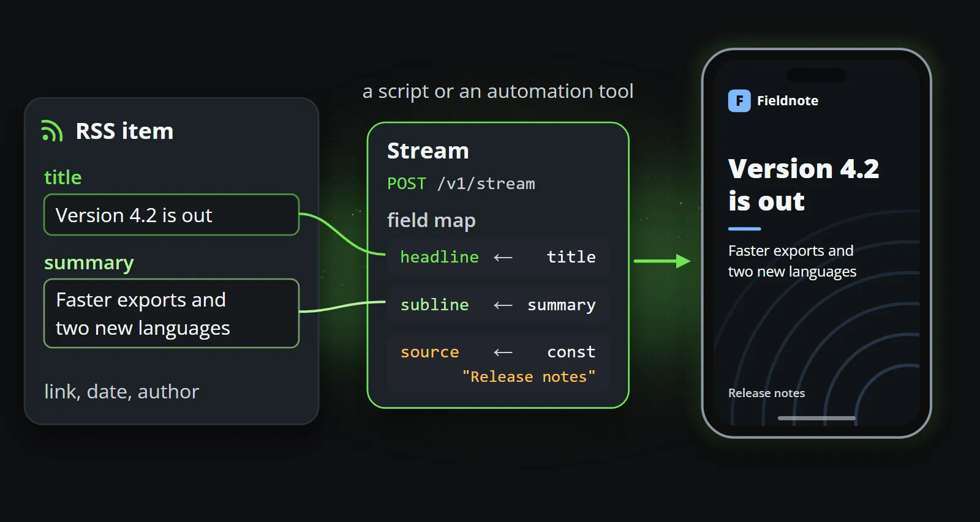Click the "/v1/stream" endpoint path

tap(486, 184)
